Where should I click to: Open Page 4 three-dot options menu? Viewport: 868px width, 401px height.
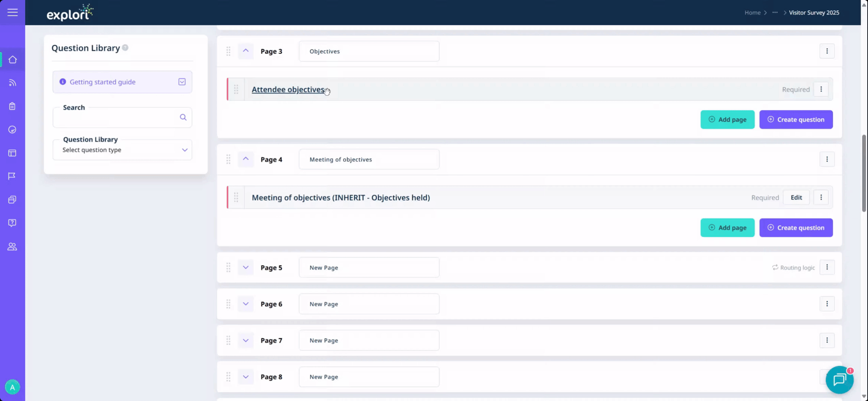[x=827, y=159]
